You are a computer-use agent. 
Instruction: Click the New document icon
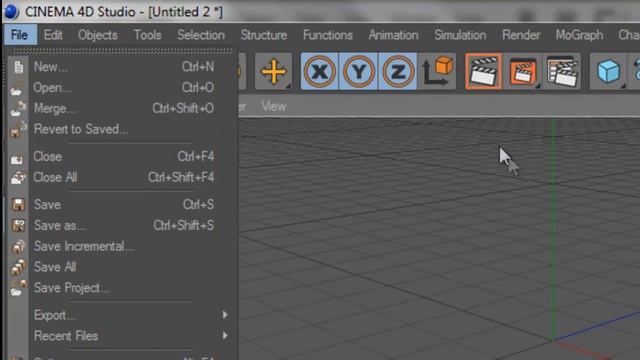click(x=18, y=67)
